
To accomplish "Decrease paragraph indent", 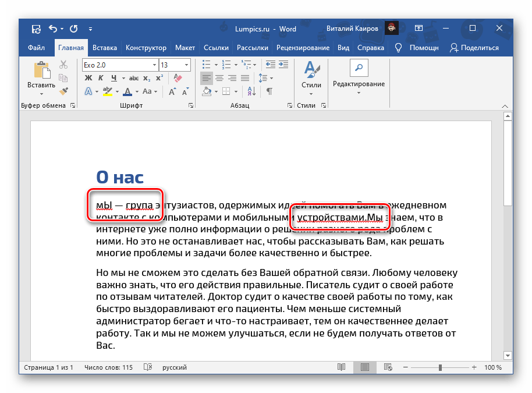I will 271,65.
